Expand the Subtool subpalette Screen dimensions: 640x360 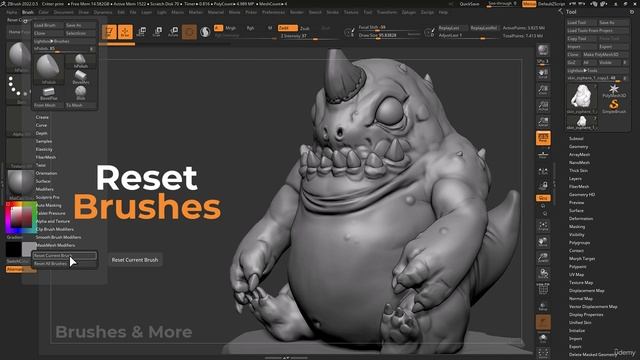click(576, 139)
